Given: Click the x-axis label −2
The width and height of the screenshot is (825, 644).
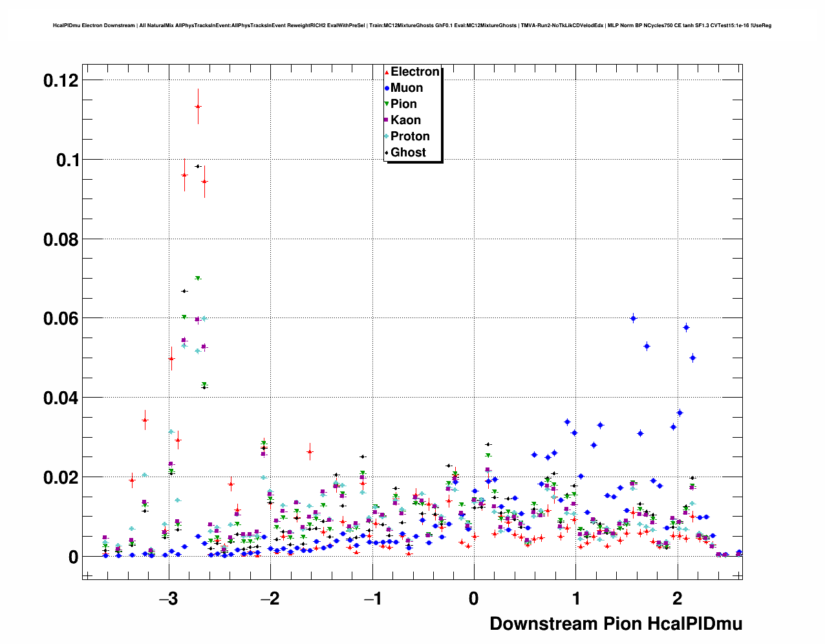Looking at the screenshot, I should pyautogui.click(x=270, y=599).
